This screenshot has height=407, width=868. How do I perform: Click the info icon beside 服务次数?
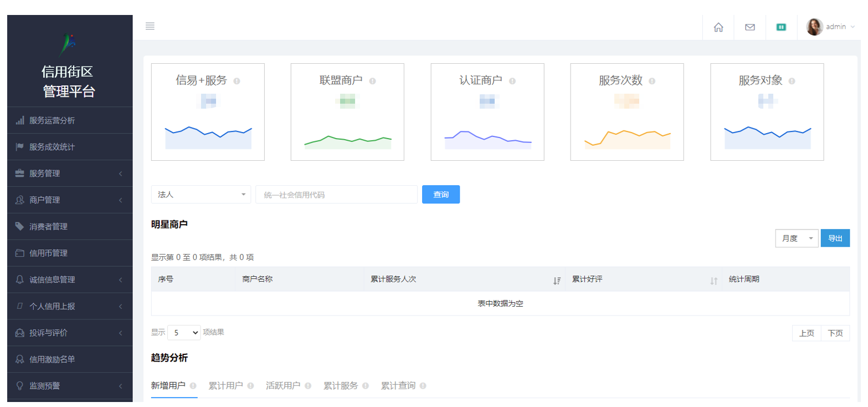tap(652, 81)
